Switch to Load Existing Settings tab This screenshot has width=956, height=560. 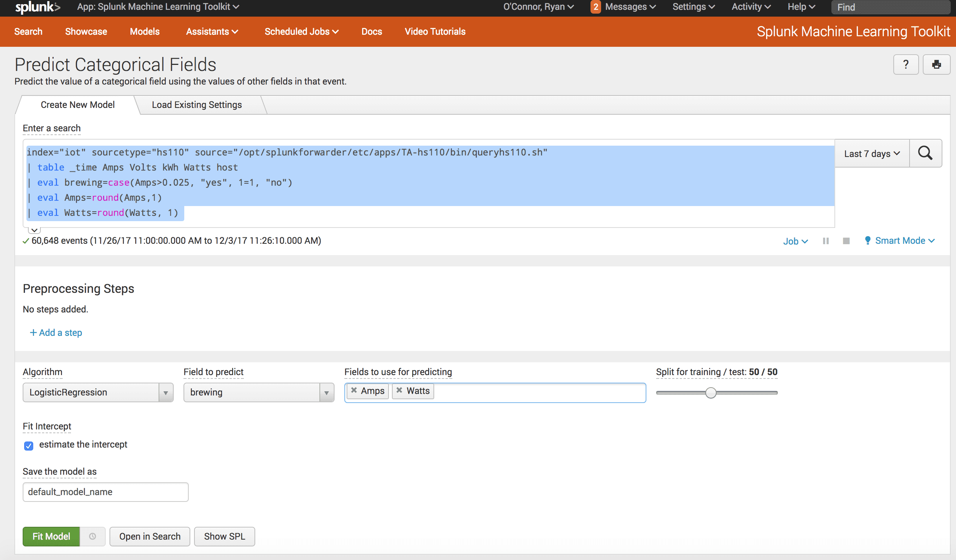pyautogui.click(x=196, y=105)
